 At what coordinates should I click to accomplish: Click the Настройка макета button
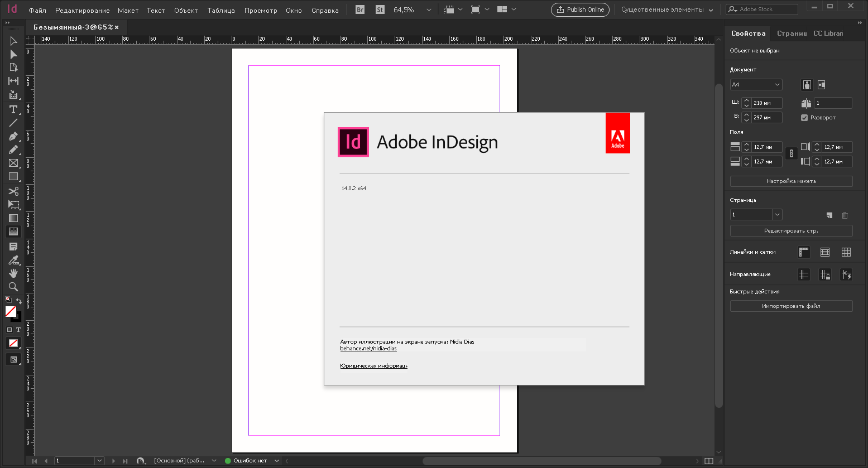click(791, 181)
